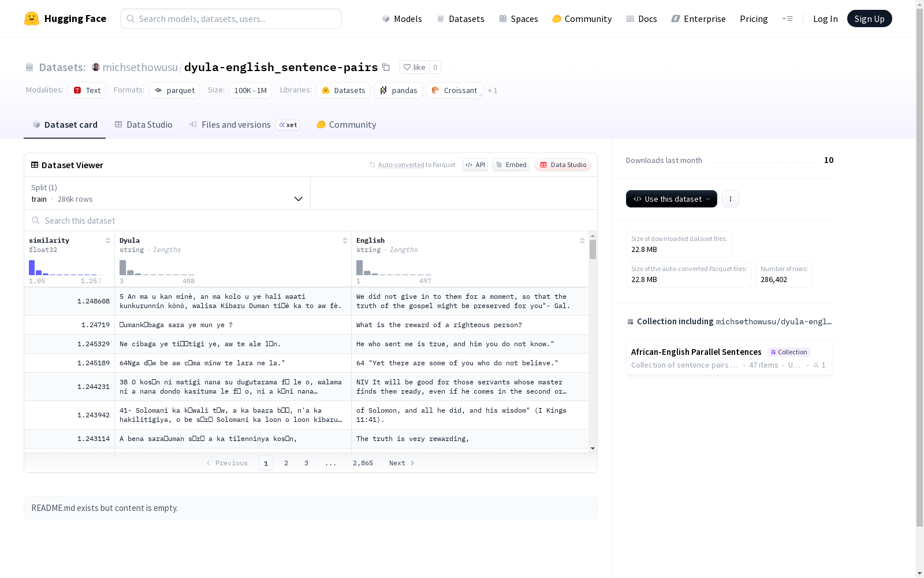Screen dimensions: 924x578
Task: Click the xet badge on Files tab
Action: [288, 125]
